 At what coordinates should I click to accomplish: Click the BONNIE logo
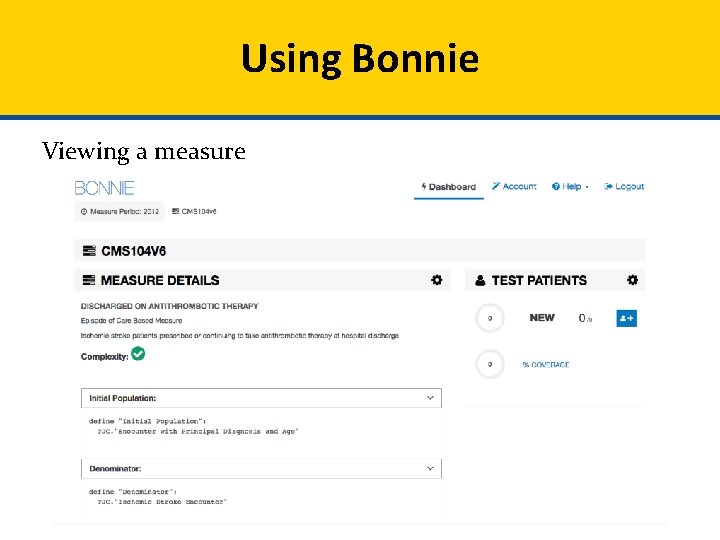coord(104,187)
